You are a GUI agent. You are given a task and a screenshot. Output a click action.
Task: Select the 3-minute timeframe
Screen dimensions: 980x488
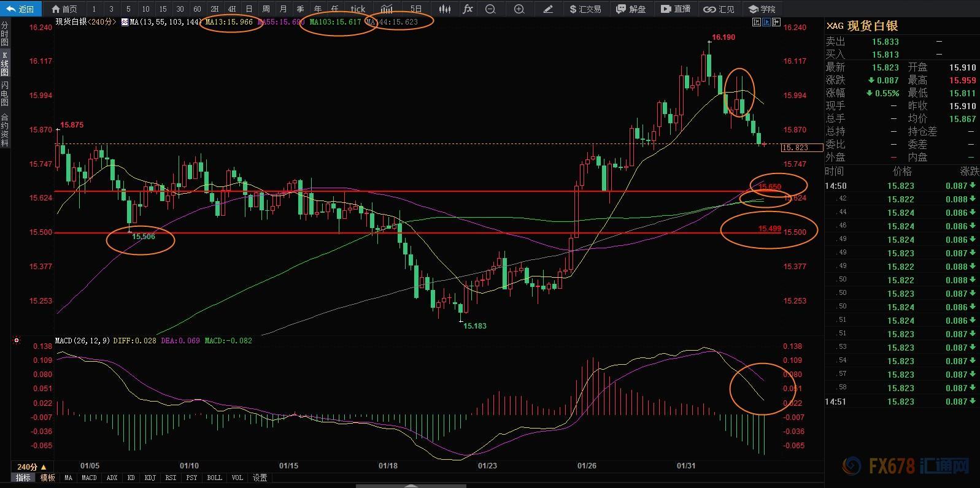click(x=111, y=9)
